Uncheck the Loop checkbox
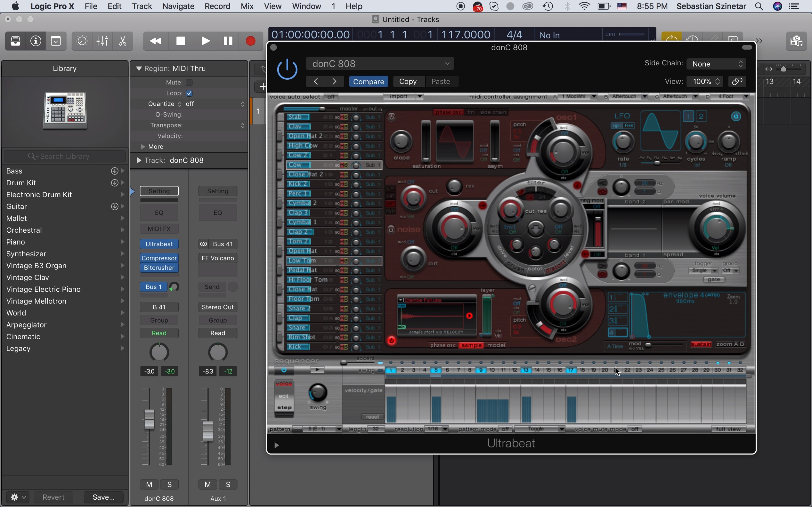This screenshot has width=812, height=507. pos(189,93)
